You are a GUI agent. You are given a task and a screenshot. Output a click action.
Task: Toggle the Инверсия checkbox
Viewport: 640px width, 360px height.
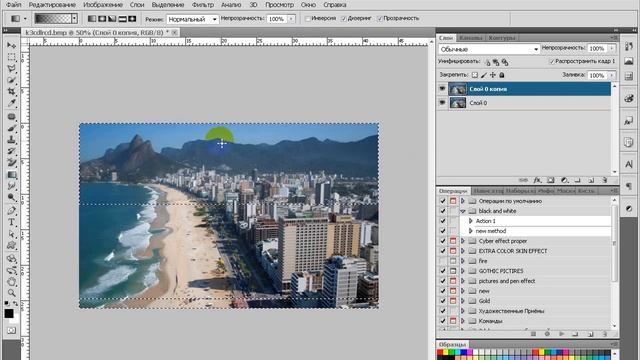point(308,18)
